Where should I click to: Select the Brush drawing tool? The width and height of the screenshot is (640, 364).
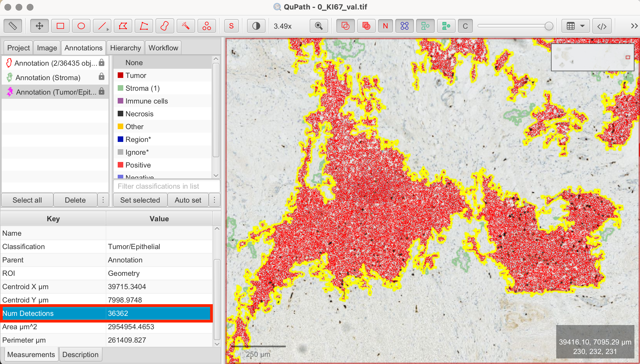coord(164,26)
